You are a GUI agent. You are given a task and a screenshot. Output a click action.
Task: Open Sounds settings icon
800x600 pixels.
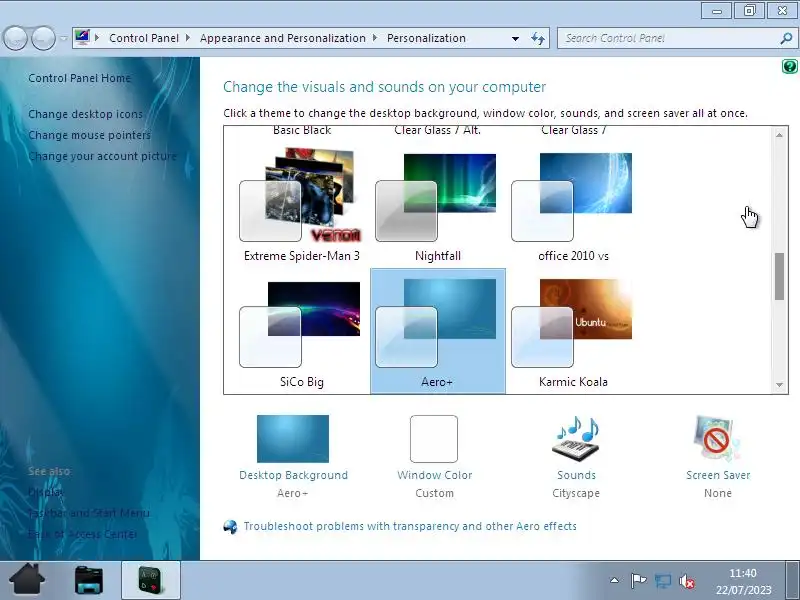576,439
